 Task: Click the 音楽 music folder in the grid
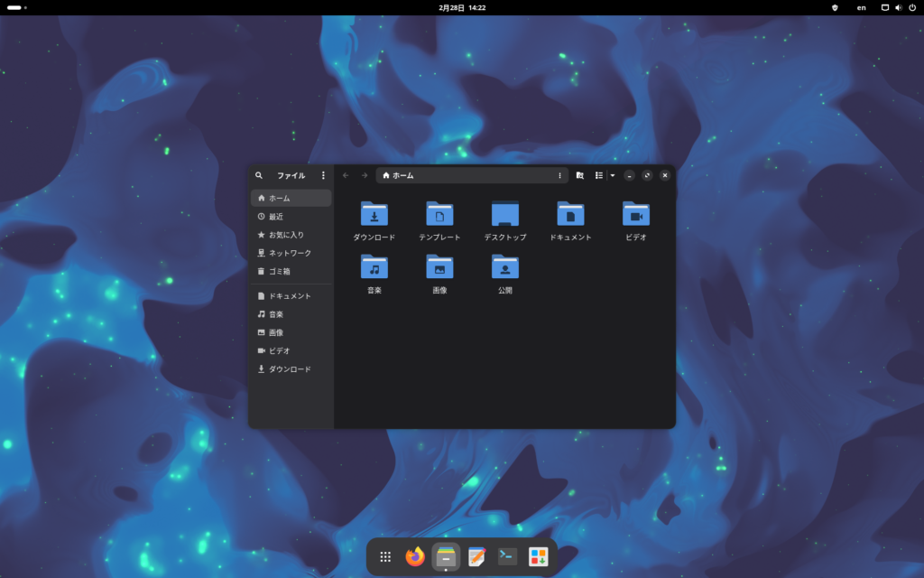pyautogui.click(x=374, y=267)
